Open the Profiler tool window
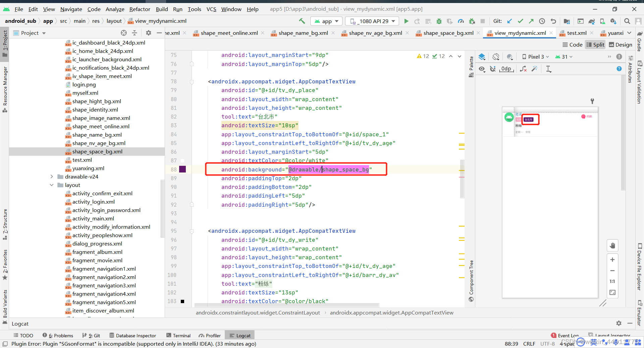 [x=210, y=335]
